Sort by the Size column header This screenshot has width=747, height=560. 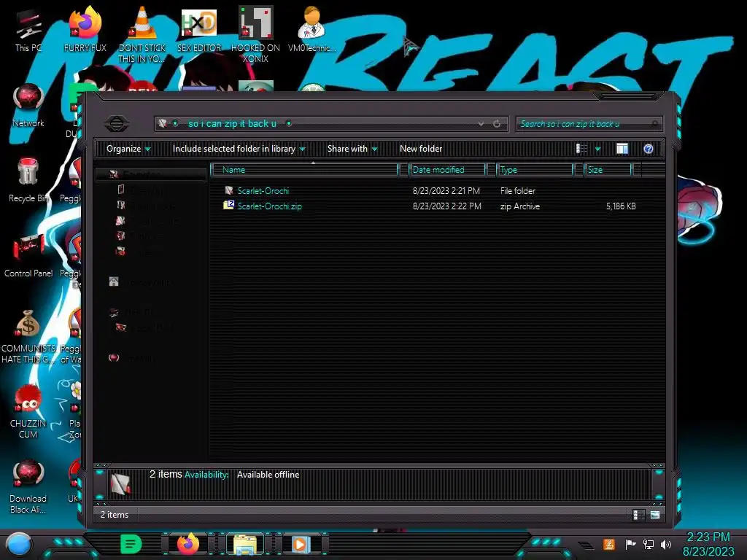(608, 169)
